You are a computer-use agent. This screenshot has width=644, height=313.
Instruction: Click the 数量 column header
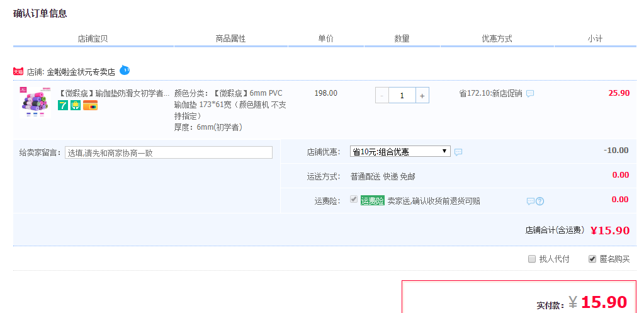402,39
